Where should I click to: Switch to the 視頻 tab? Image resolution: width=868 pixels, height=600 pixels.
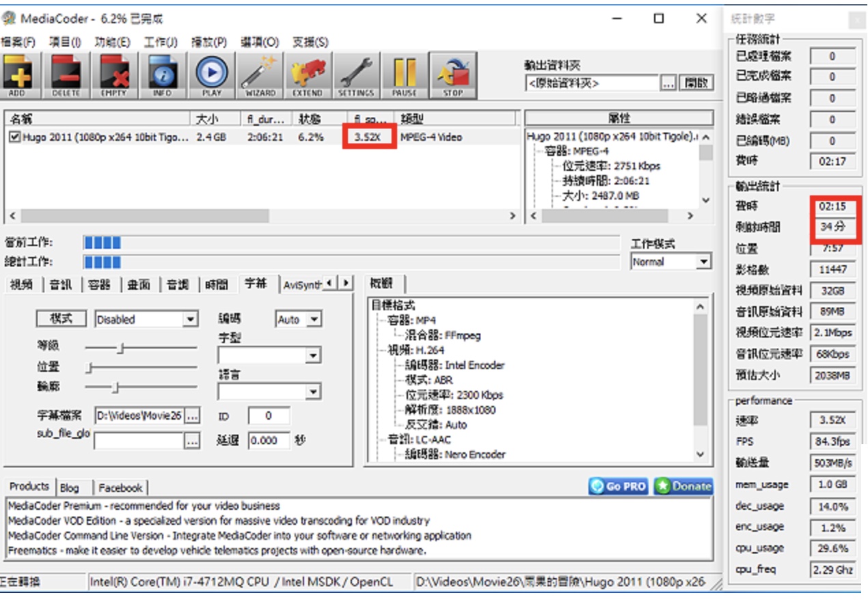pyautogui.click(x=22, y=285)
